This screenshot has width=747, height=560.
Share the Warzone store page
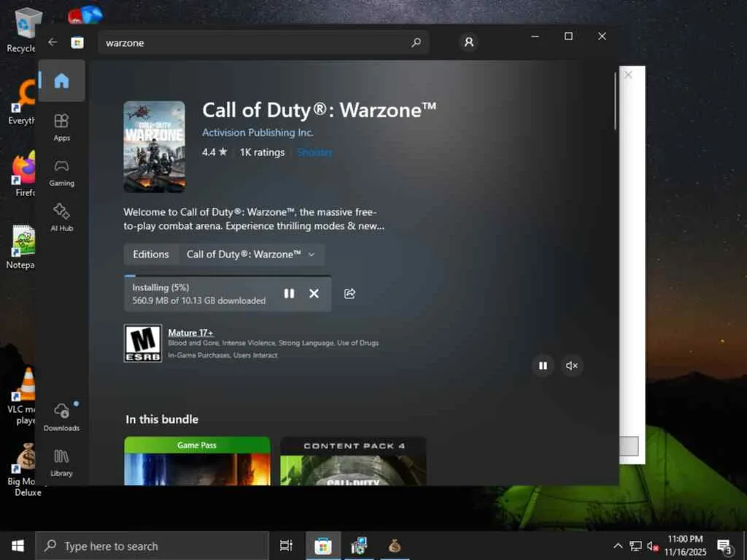coord(349,293)
